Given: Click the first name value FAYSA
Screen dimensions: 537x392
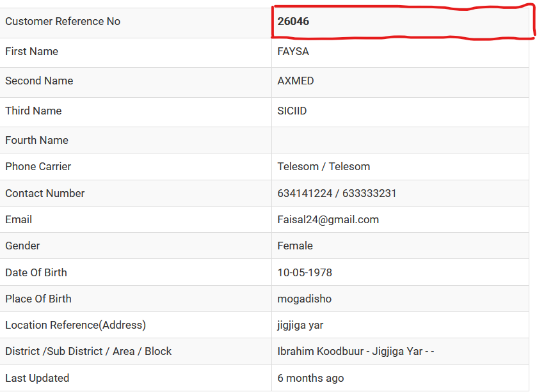Looking at the screenshot, I should coord(293,51).
